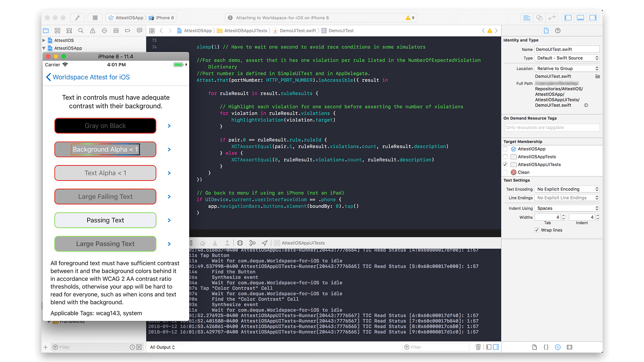This screenshot has width=644, height=362.
Task: Click the Name field DemoUITest.swift
Action: click(x=567, y=49)
